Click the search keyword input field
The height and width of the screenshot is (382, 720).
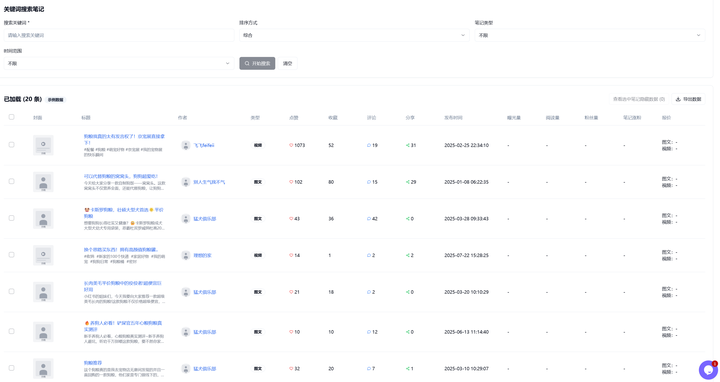pyautogui.click(x=119, y=35)
